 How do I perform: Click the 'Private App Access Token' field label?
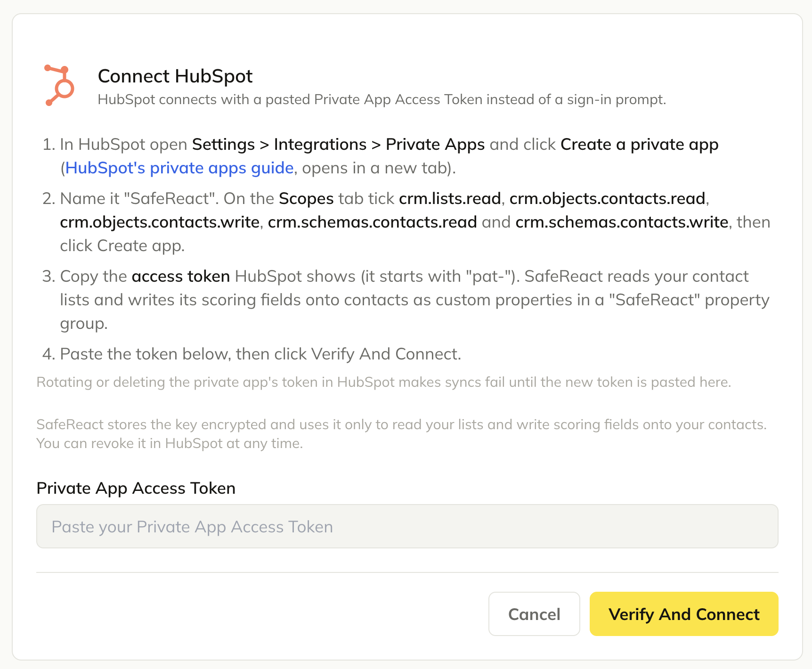click(x=136, y=488)
